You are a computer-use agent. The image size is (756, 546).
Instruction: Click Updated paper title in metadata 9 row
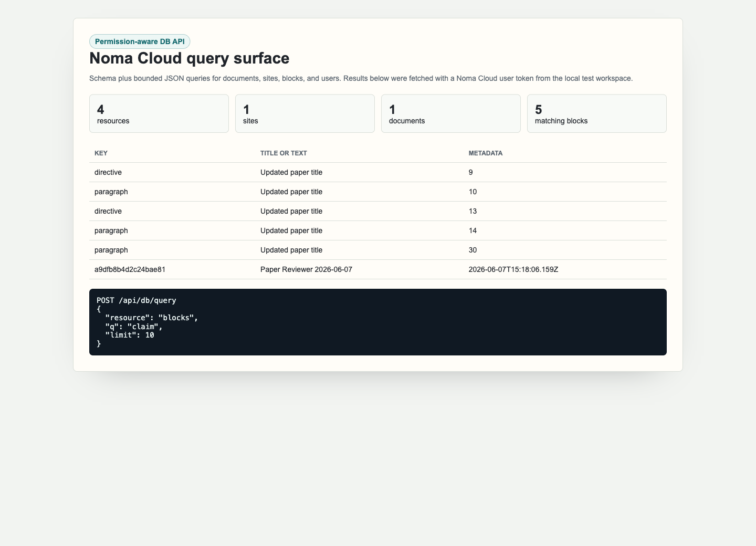click(291, 172)
